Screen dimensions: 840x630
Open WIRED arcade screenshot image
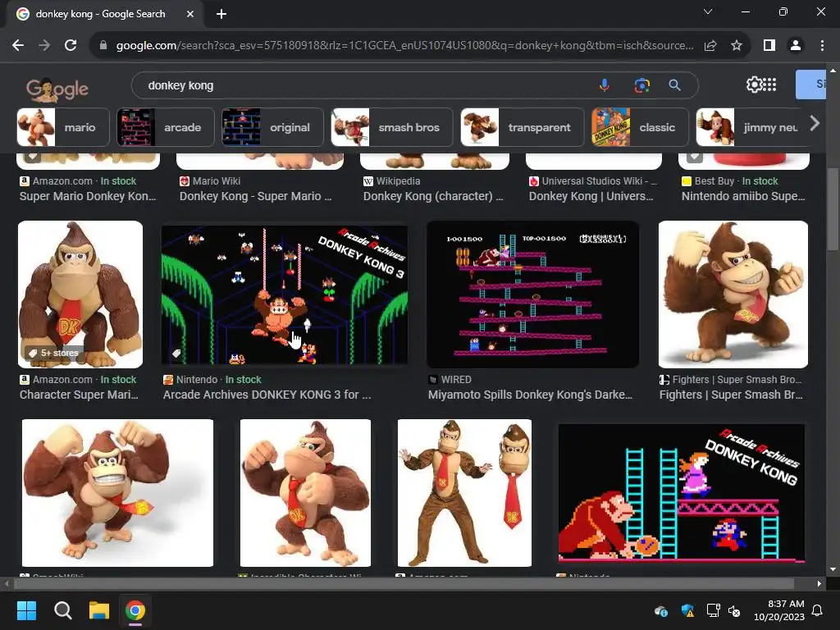pyautogui.click(x=532, y=294)
